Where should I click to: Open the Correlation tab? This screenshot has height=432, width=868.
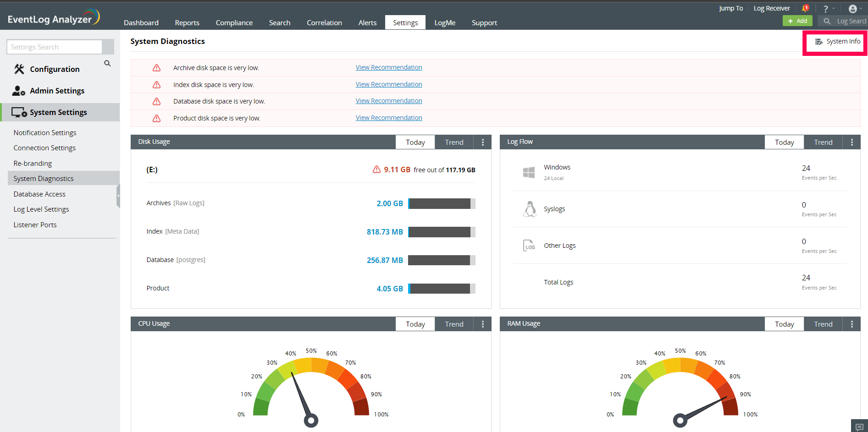click(x=325, y=23)
